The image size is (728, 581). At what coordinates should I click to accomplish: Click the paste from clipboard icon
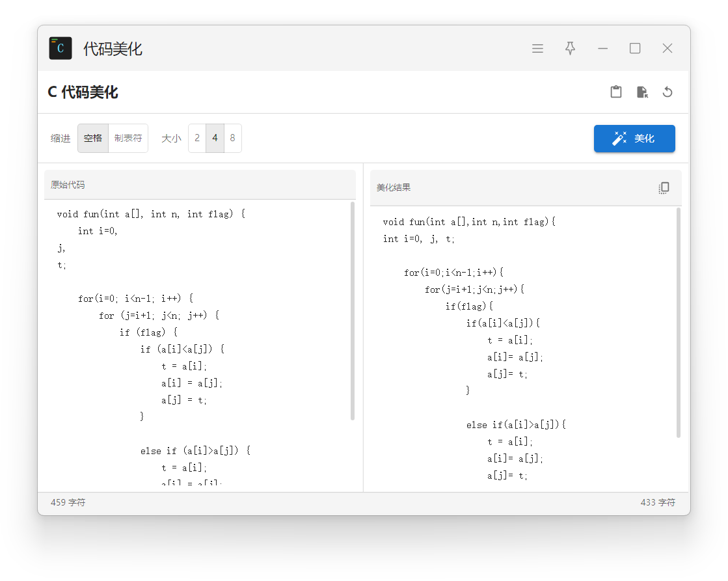(x=615, y=92)
